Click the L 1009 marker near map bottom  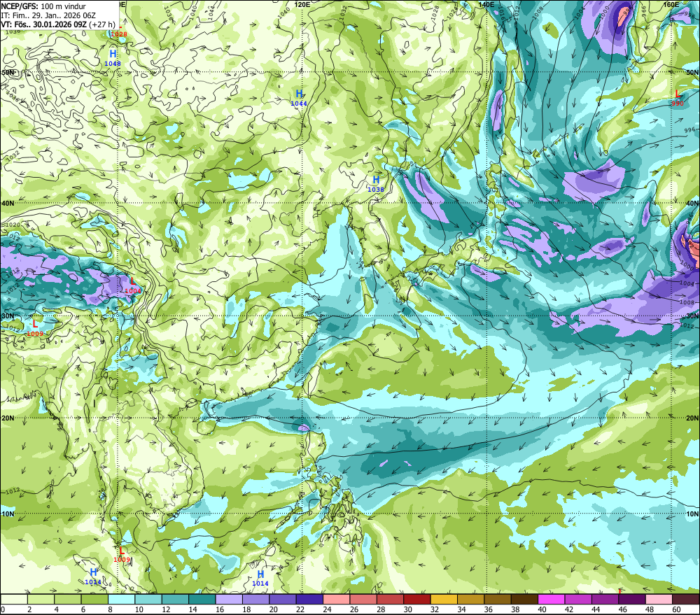click(x=121, y=554)
